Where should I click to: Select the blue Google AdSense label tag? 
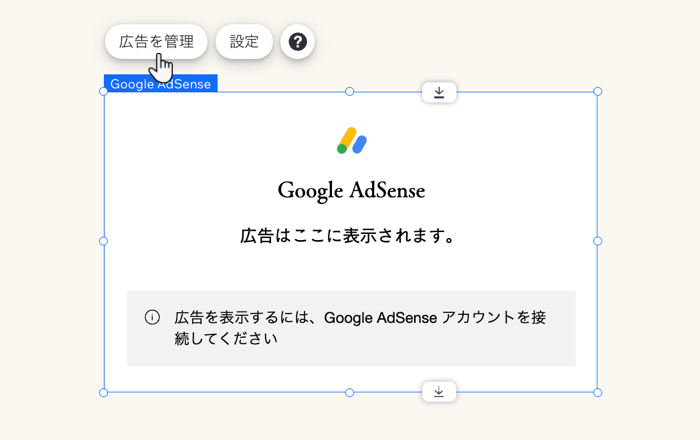(160, 84)
